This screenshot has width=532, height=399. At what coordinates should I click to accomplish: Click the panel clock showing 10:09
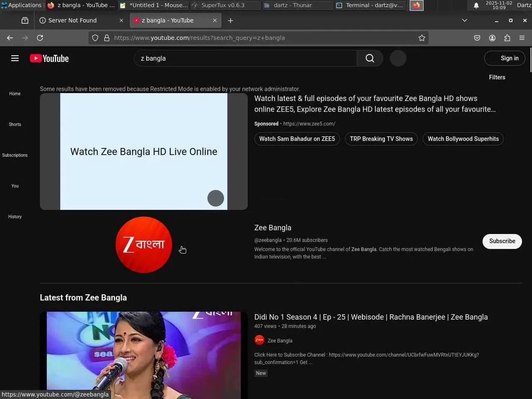(x=499, y=5)
